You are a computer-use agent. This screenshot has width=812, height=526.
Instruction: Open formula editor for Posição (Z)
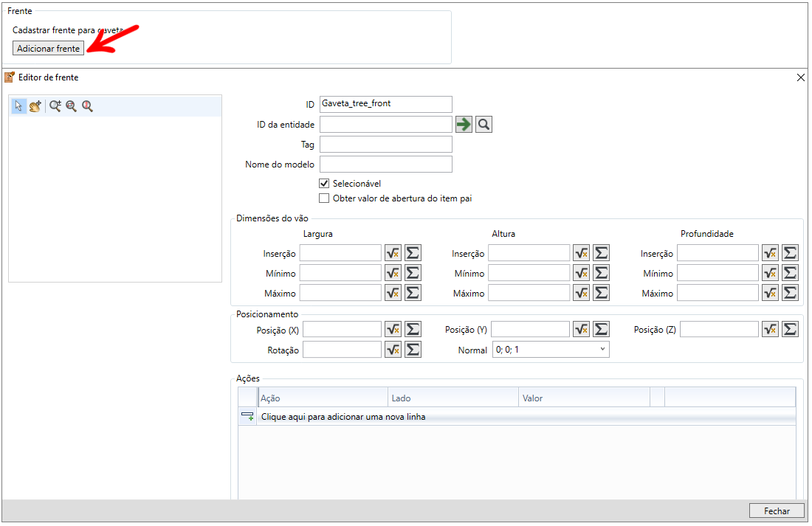[x=771, y=329]
